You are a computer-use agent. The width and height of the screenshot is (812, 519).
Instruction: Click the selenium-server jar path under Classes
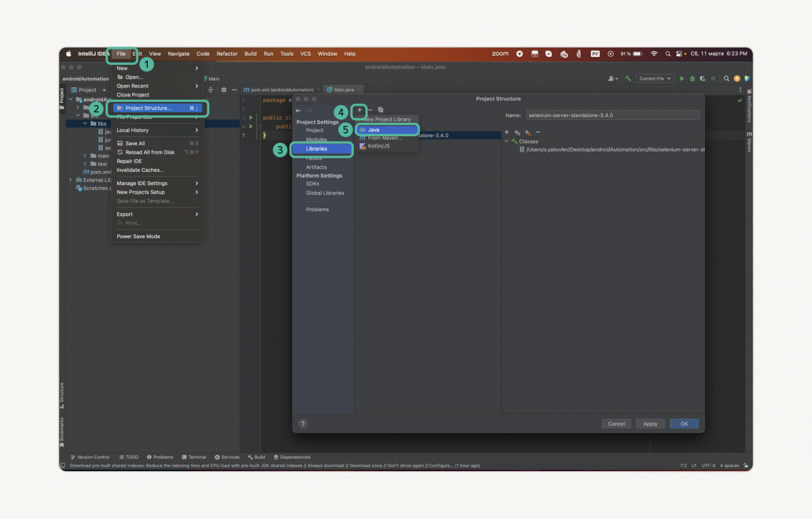coord(612,150)
